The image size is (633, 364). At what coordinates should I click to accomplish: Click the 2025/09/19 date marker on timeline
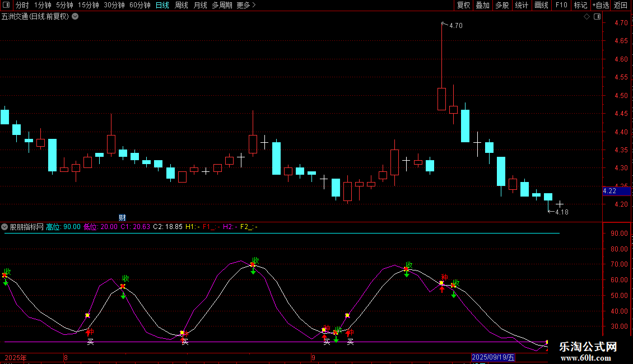pos(492,357)
